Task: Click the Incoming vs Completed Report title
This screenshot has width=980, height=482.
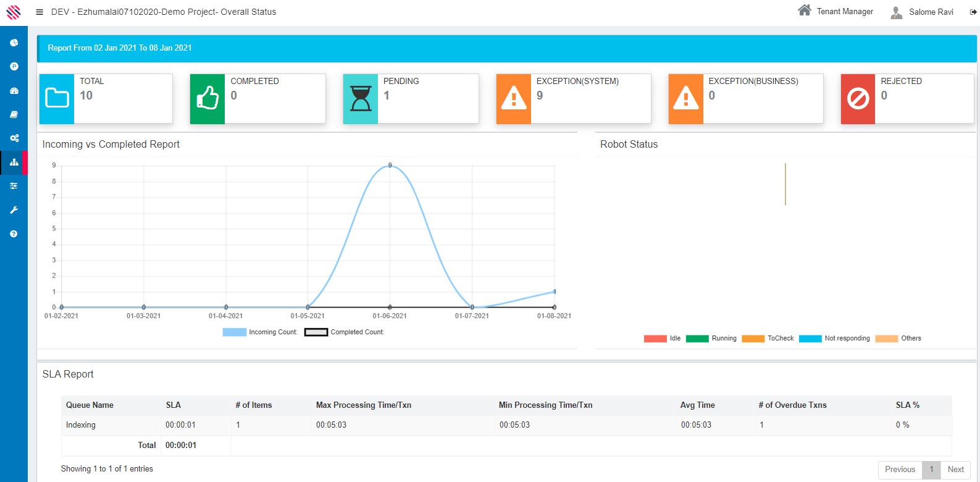Action: point(111,145)
